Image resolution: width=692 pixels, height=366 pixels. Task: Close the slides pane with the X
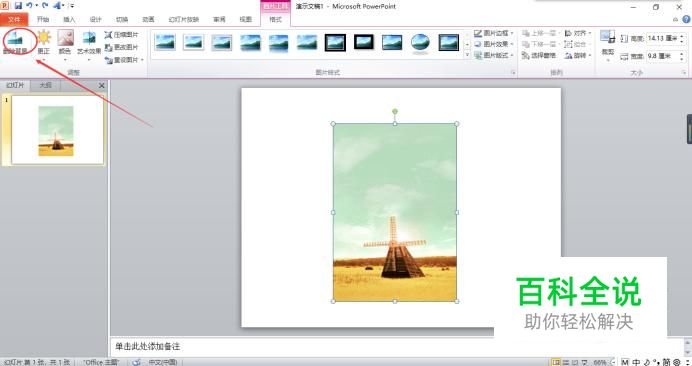point(102,85)
